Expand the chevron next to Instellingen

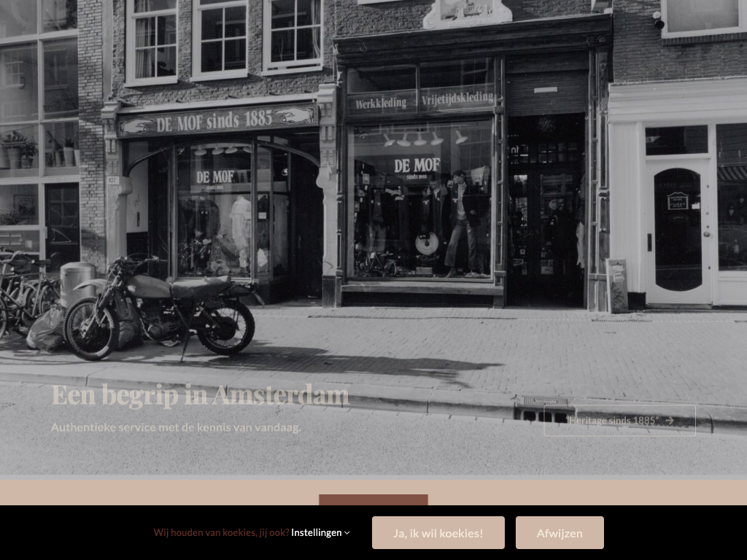pyautogui.click(x=347, y=533)
